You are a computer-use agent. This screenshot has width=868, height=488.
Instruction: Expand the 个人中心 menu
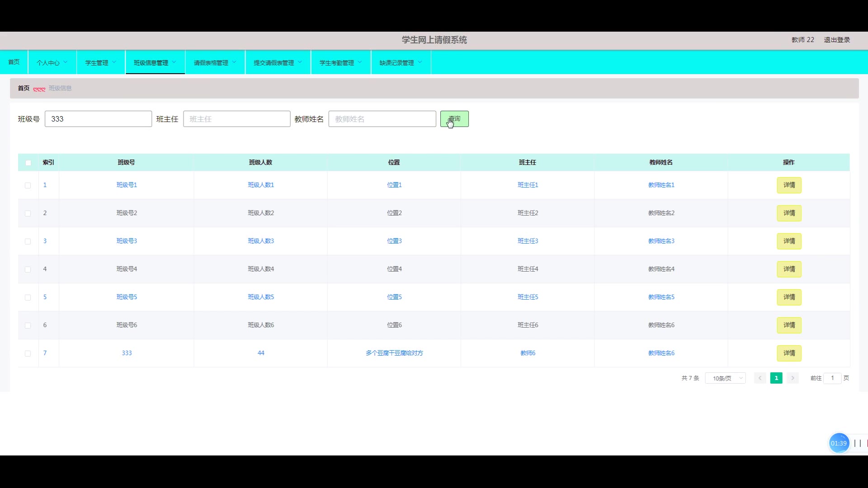click(52, 62)
